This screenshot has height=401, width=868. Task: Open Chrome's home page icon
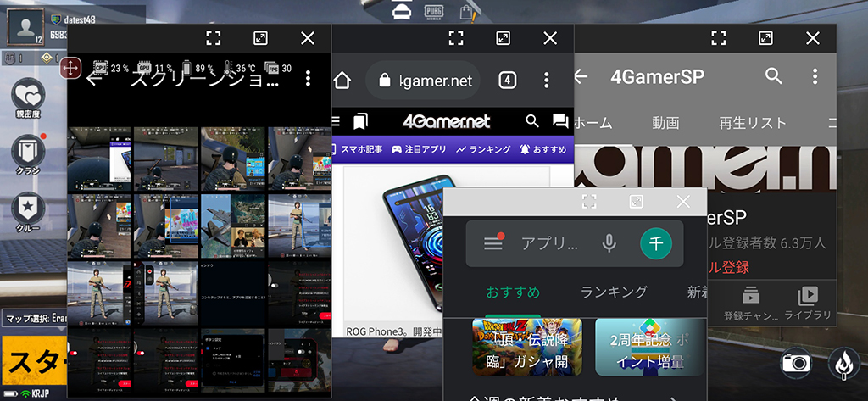[x=342, y=81]
